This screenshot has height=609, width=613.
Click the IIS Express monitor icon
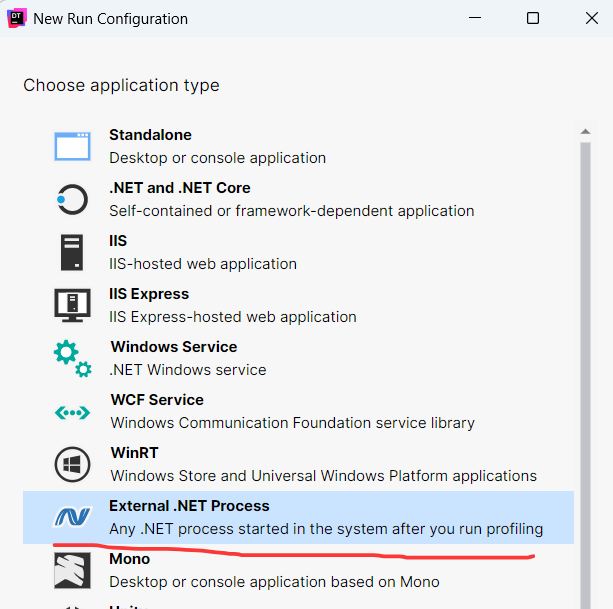[x=72, y=305]
